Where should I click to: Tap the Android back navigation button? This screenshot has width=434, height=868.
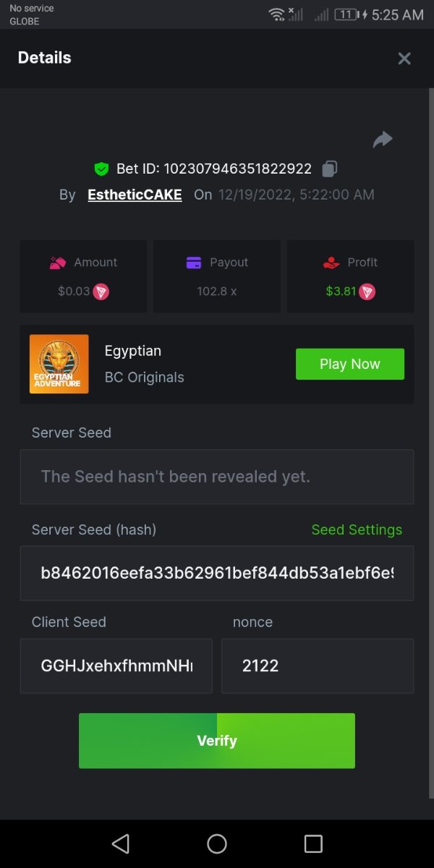pyautogui.click(x=121, y=843)
